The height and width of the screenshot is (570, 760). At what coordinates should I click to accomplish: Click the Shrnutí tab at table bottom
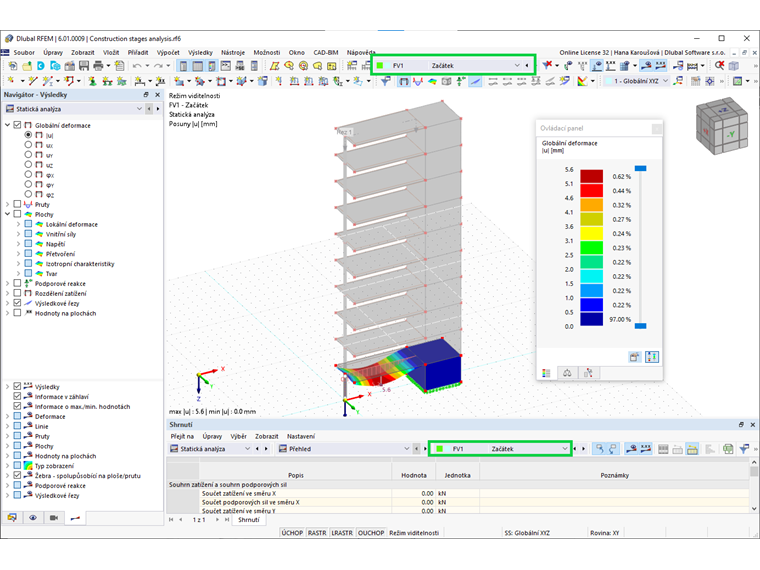[249, 520]
